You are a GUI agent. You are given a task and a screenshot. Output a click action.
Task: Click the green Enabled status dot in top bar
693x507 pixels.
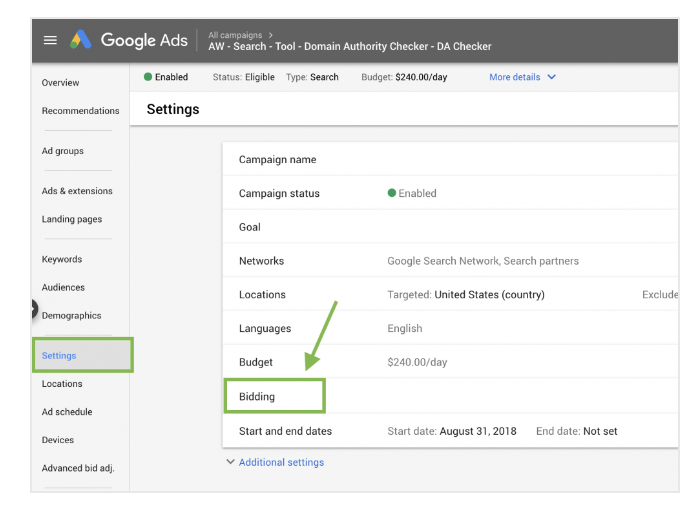pos(148,77)
